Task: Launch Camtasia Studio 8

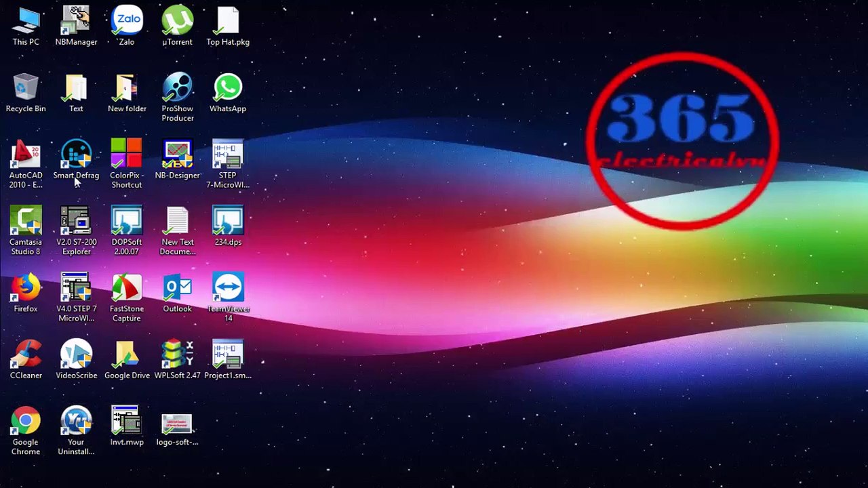Action: tap(26, 231)
